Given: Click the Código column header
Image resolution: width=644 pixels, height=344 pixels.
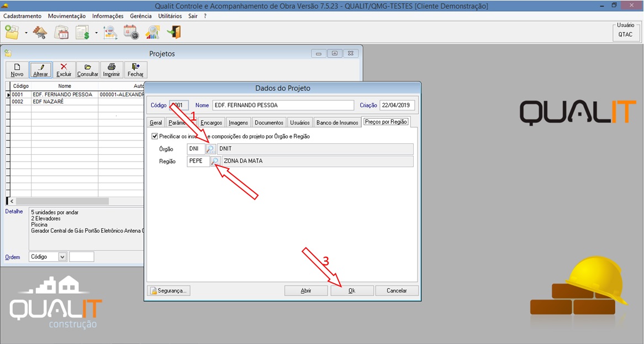Looking at the screenshot, I should pos(20,86).
